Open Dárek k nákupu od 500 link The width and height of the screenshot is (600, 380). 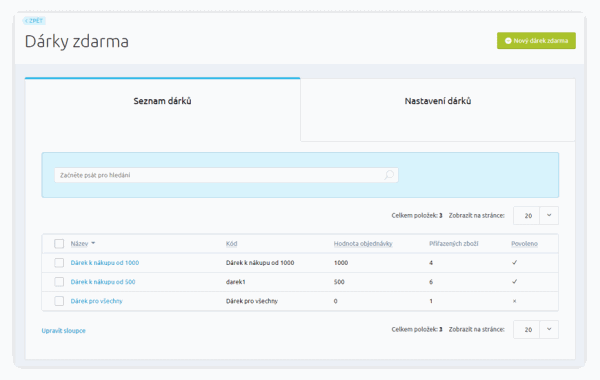pyautogui.click(x=103, y=282)
